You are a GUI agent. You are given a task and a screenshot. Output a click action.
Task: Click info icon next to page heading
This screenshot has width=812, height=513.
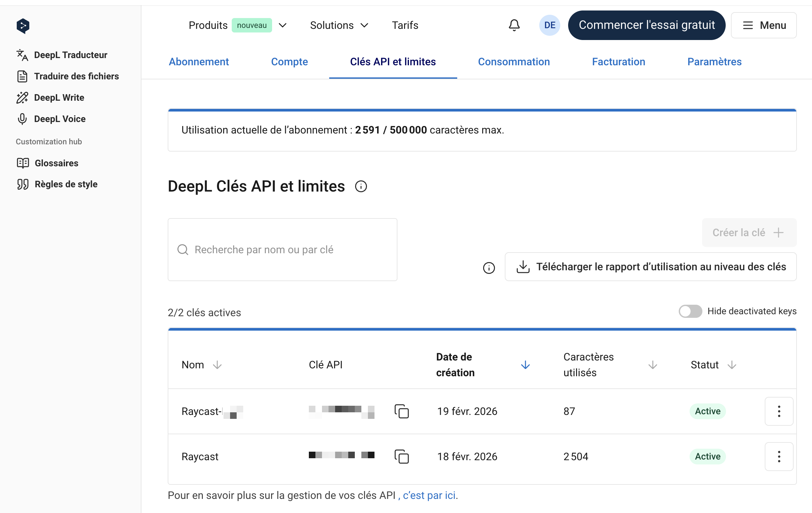361,186
